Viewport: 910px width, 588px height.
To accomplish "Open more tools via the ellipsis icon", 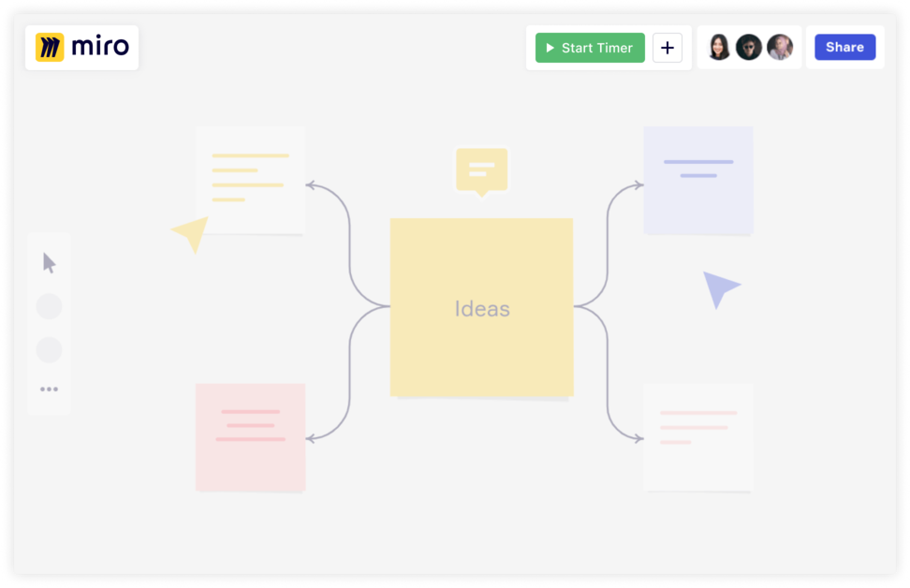I will click(x=48, y=389).
